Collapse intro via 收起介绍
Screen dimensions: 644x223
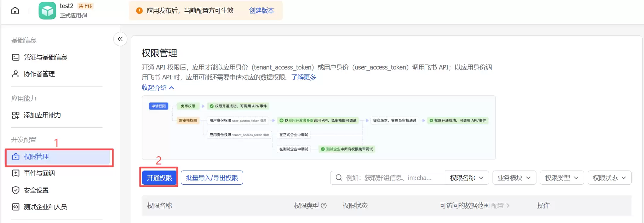coord(158,88)
